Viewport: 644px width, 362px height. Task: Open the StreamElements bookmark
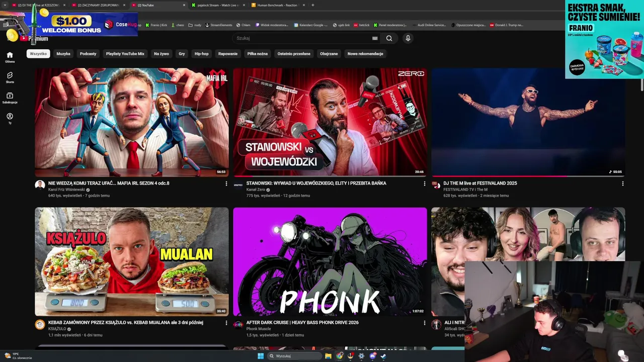point(219,25)
